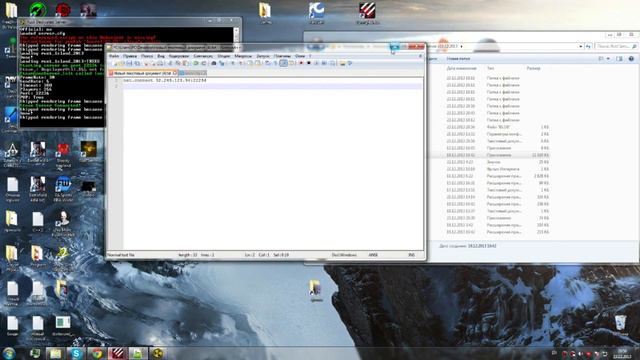Click Dos\Windows in the status bar

[x=344, y=255]
